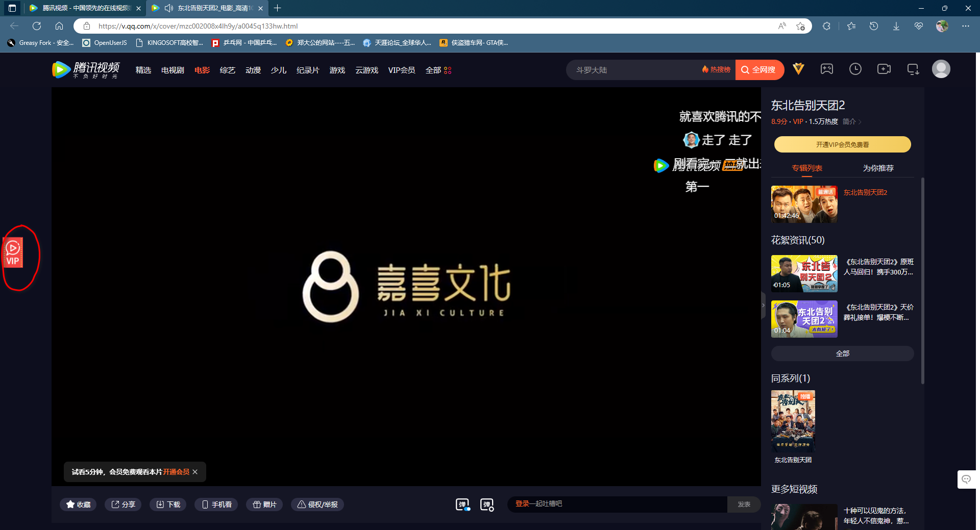Click the 手机看 button

(216, 504)
